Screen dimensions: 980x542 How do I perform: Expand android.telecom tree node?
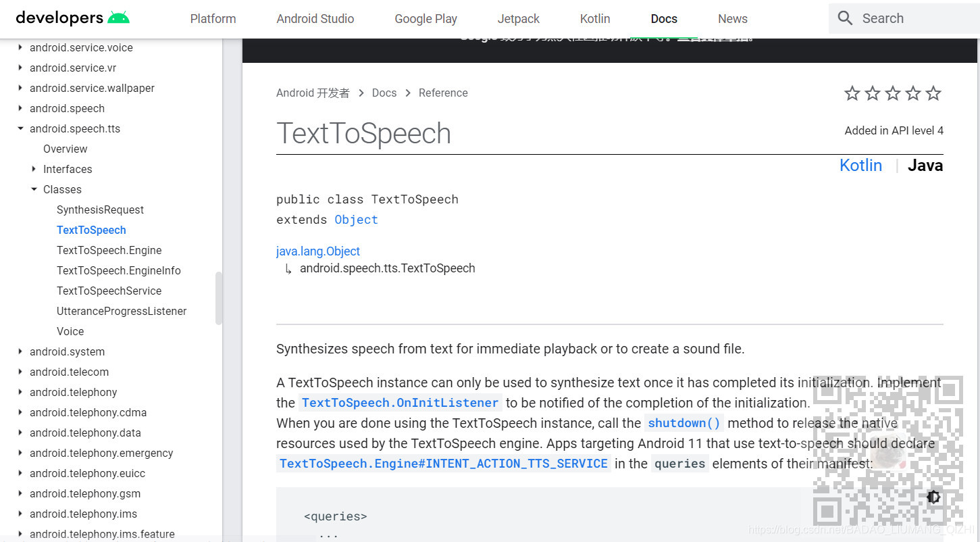[x=20, y=372]
